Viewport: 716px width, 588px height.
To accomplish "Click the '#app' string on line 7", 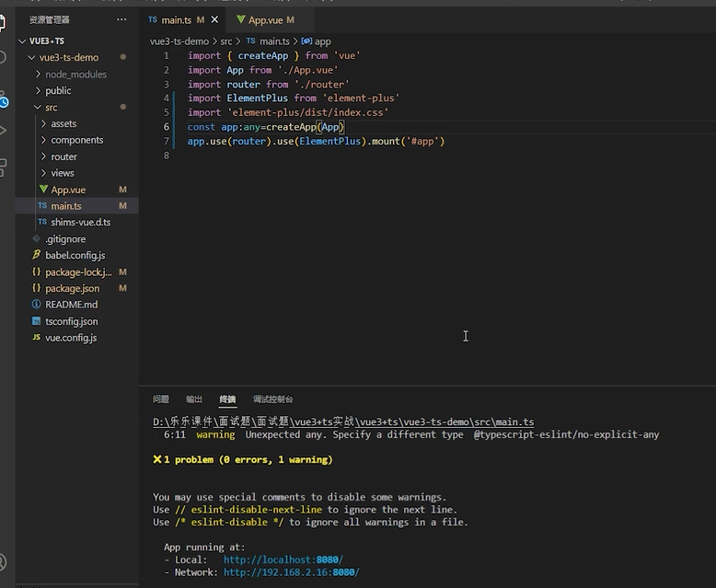I will tap(422, 141).
